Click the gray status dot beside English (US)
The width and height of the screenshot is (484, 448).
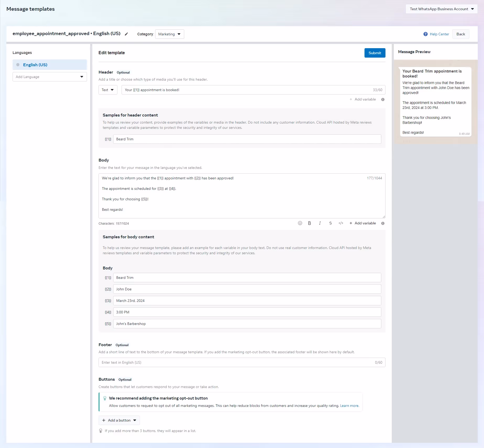(18, 65)
